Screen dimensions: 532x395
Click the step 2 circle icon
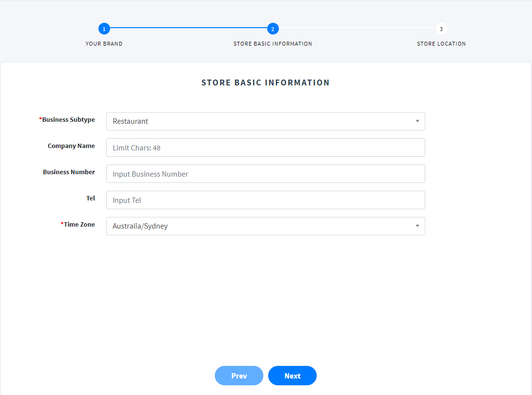[273, 29]
